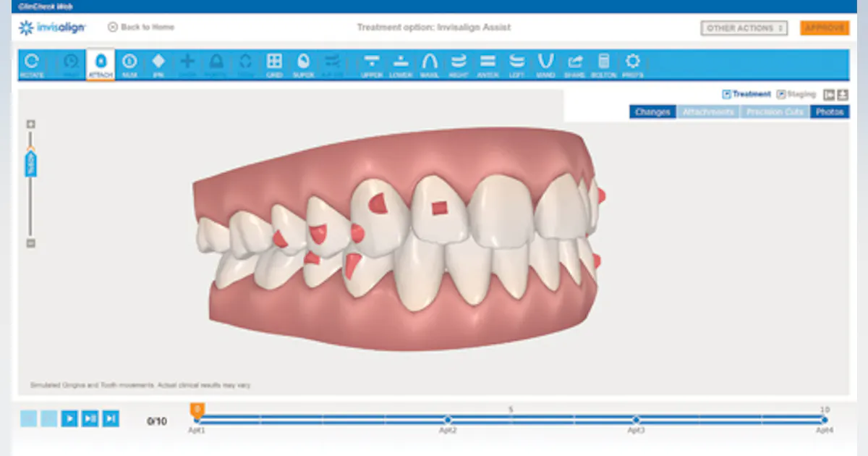The height and width of the screenshot is (456, 868).
Task: Open the Attachments tab
Action: pos(708,112)
